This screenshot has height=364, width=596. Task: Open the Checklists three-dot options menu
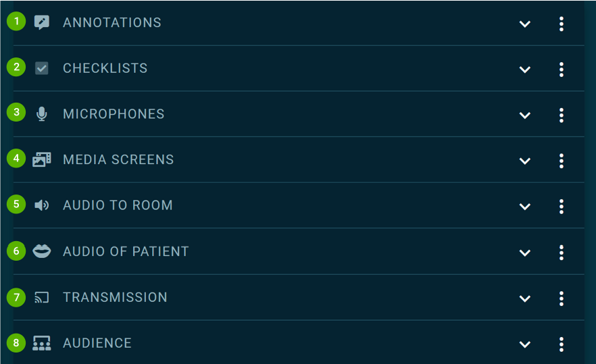562,70
